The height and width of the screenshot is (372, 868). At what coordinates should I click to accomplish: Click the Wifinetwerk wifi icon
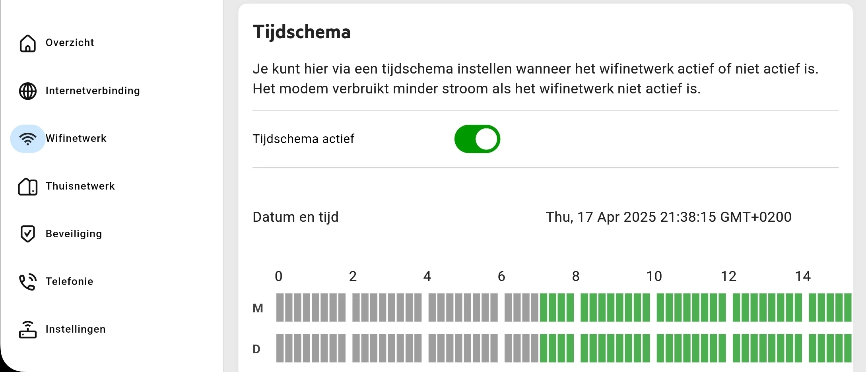tap(27, 139)
